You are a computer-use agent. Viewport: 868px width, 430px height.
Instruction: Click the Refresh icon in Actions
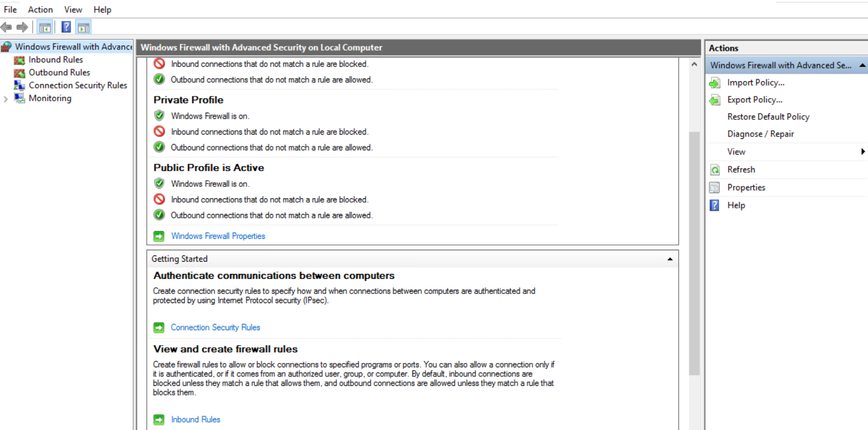tap(714, 170)
